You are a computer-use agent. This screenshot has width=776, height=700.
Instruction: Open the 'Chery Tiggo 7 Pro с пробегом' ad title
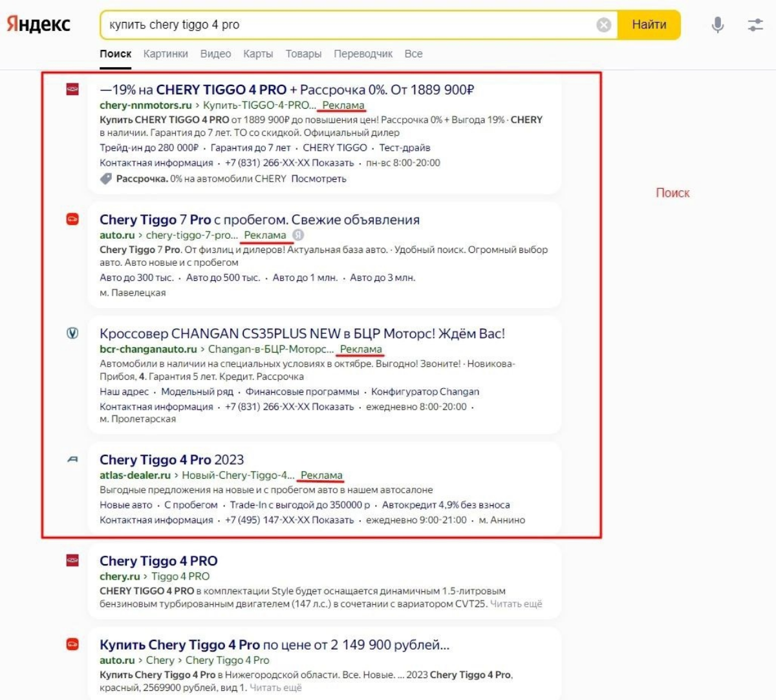(259, 220)
